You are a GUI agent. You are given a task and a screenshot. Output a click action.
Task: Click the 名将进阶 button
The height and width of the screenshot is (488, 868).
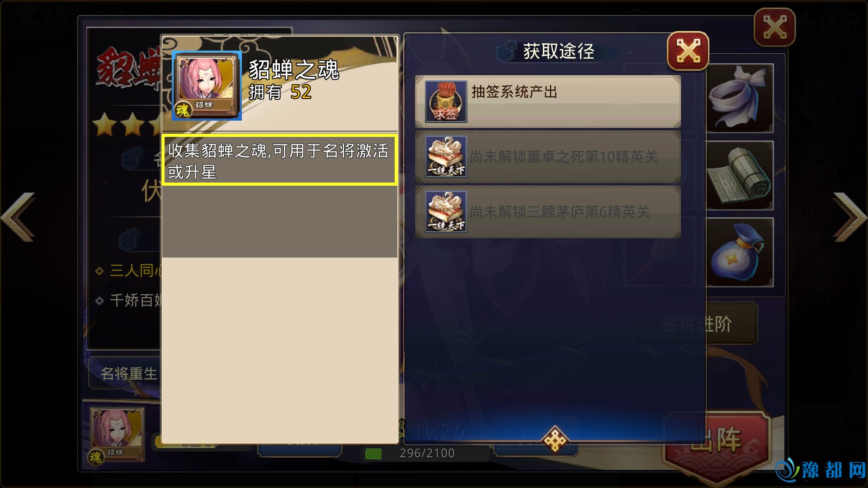[696, 324]
